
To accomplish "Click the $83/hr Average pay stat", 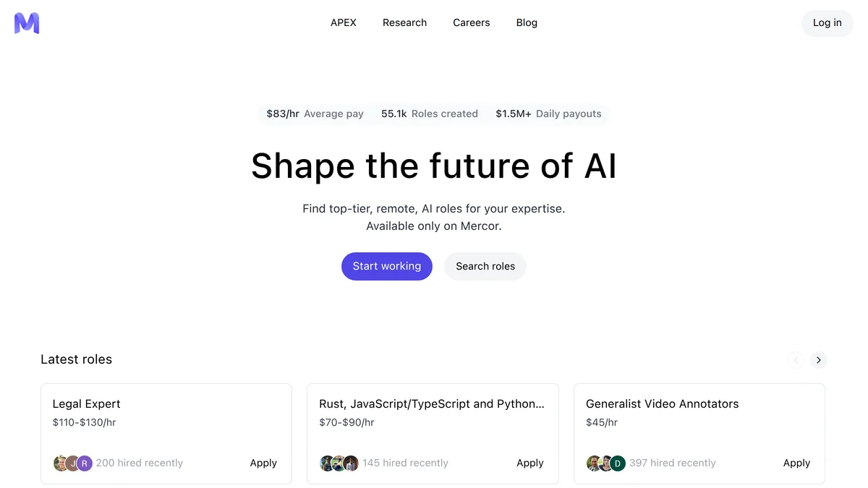I will point(315,114).
